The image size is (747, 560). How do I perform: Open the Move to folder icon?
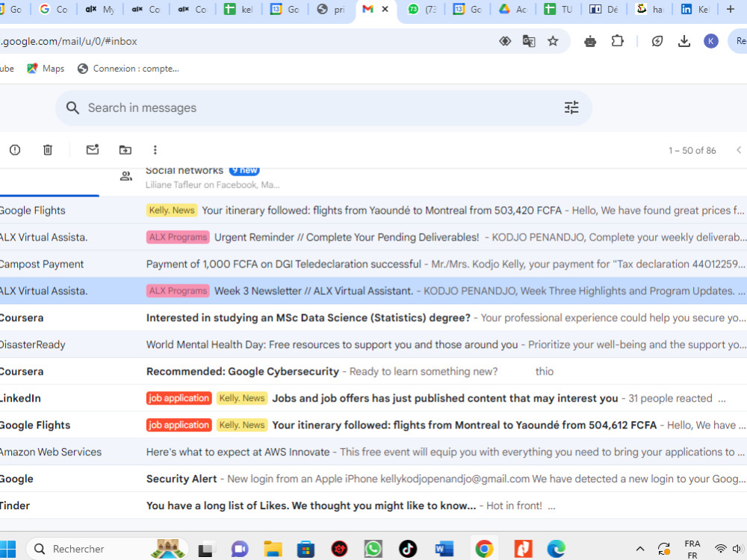click(125, 150)
